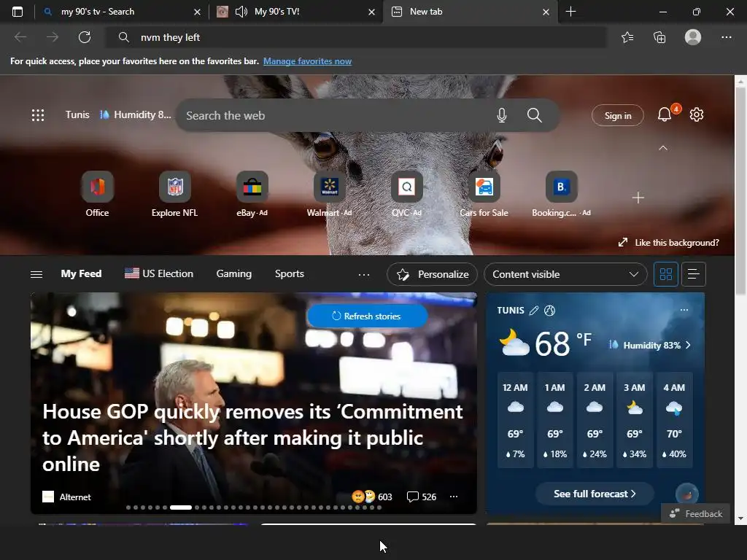Click Refresh stories button

pos(367,316)
